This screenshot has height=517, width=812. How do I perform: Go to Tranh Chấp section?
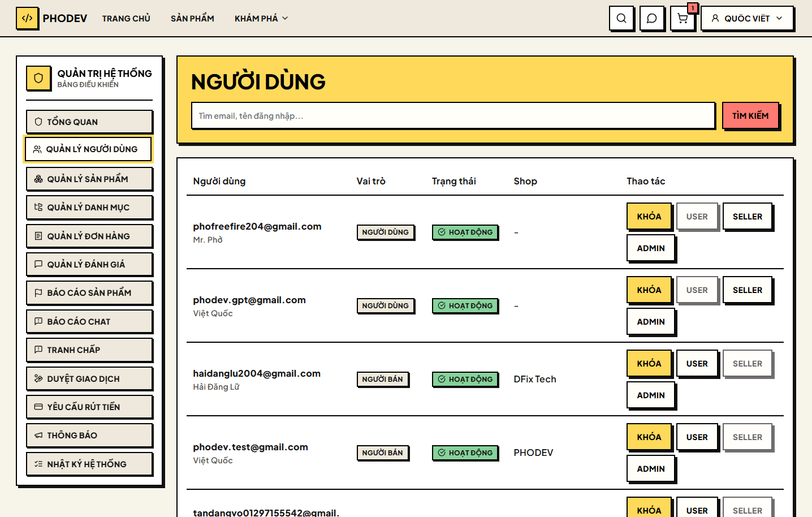coord(89,350)
